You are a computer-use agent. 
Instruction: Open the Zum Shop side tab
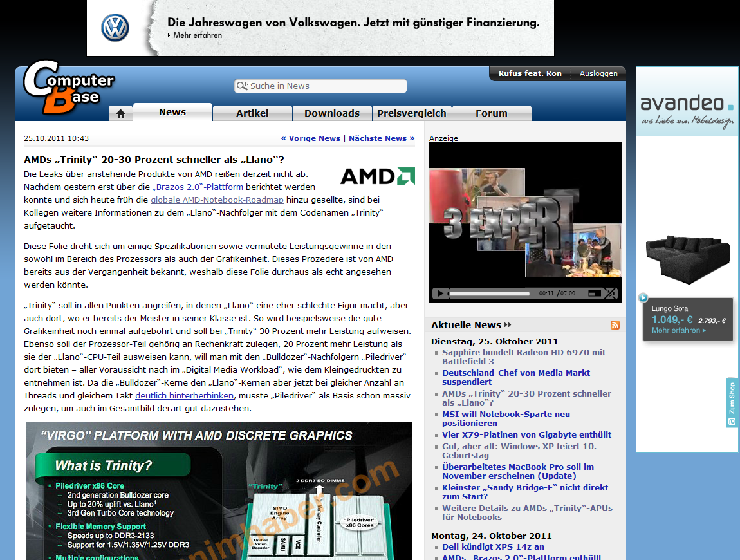[732, 403]
